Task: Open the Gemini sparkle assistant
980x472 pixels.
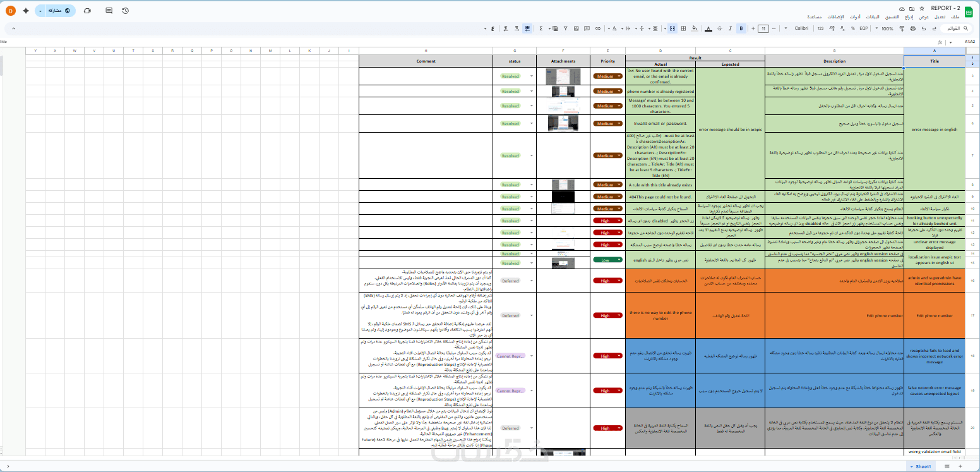Action: pos(26,11)
